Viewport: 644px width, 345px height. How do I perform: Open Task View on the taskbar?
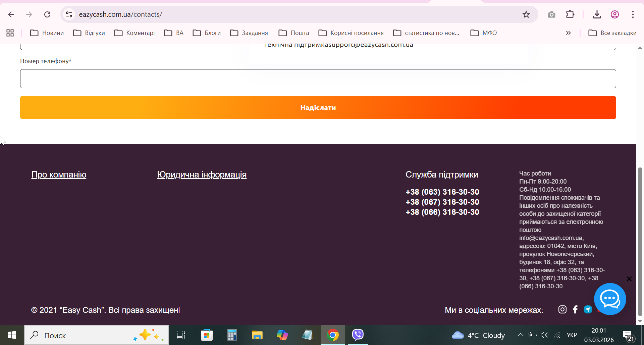tap(181, 335)
